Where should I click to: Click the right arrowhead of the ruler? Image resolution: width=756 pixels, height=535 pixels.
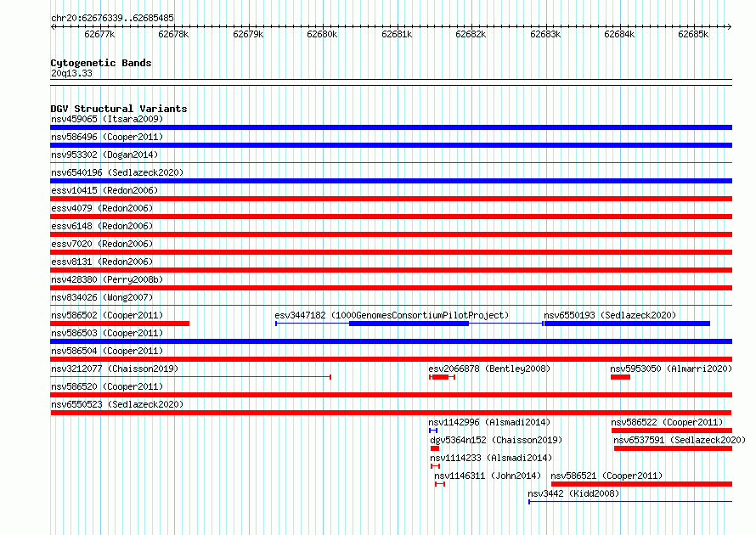pyautogui.click(x=730, y=27)
